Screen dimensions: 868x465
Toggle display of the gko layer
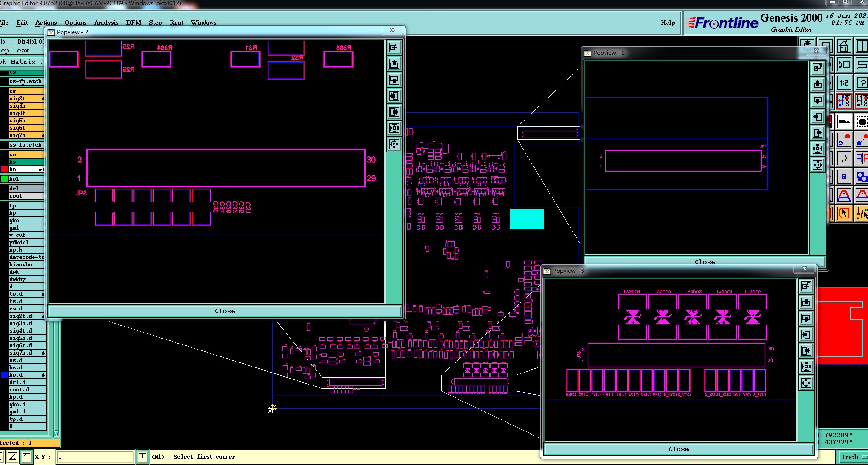(x=26, y=220)
